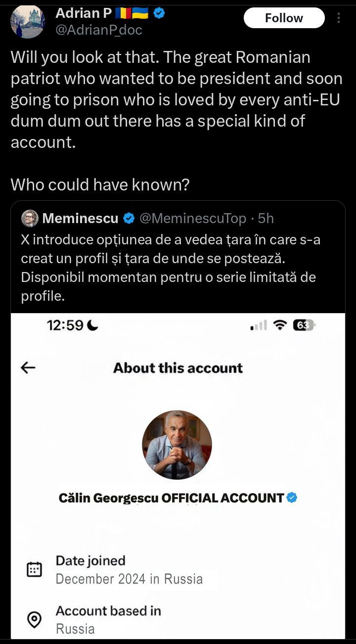Tap Meminescu's small profile avatar
The height and width of the screenshot is (644, 356).
(30, 218)
